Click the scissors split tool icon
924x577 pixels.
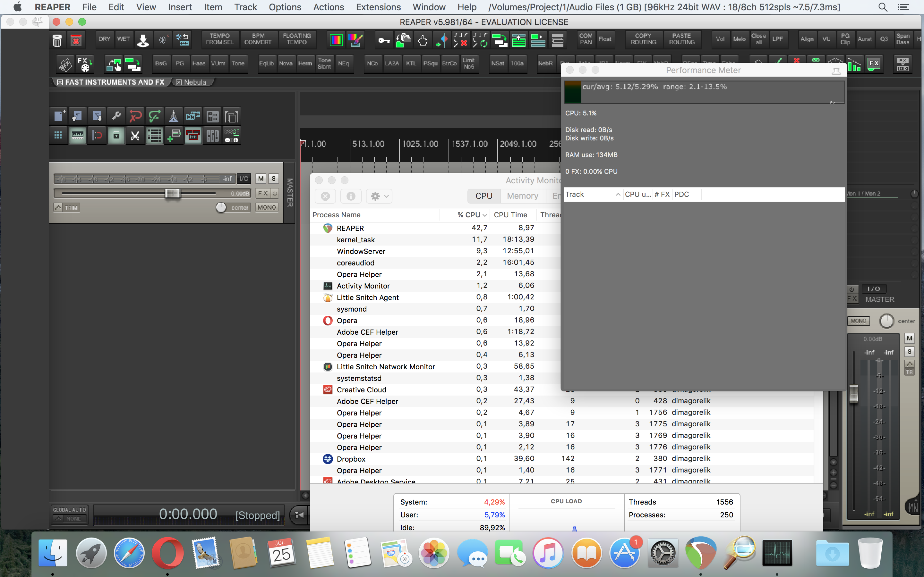click(135, 136)
